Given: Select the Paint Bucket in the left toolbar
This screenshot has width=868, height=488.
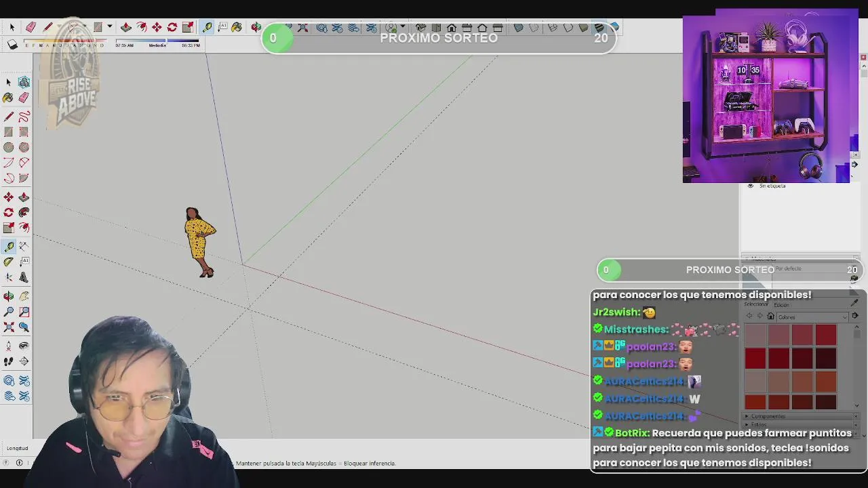Looking at the screenshot, I should tap(9, 98).
